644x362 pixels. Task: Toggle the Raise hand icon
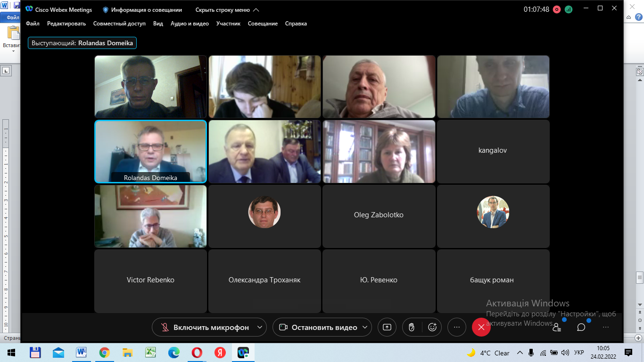tap(412, 327)
